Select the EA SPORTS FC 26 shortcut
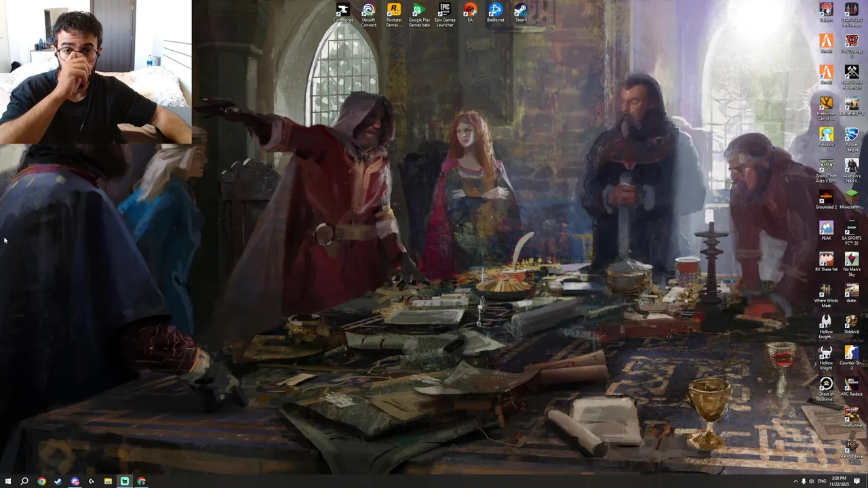 852,232
